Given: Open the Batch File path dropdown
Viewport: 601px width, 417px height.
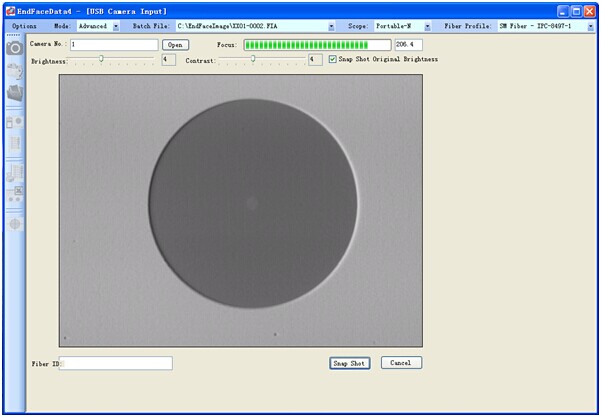Looking at the screenshot, I should click(332, 27).
